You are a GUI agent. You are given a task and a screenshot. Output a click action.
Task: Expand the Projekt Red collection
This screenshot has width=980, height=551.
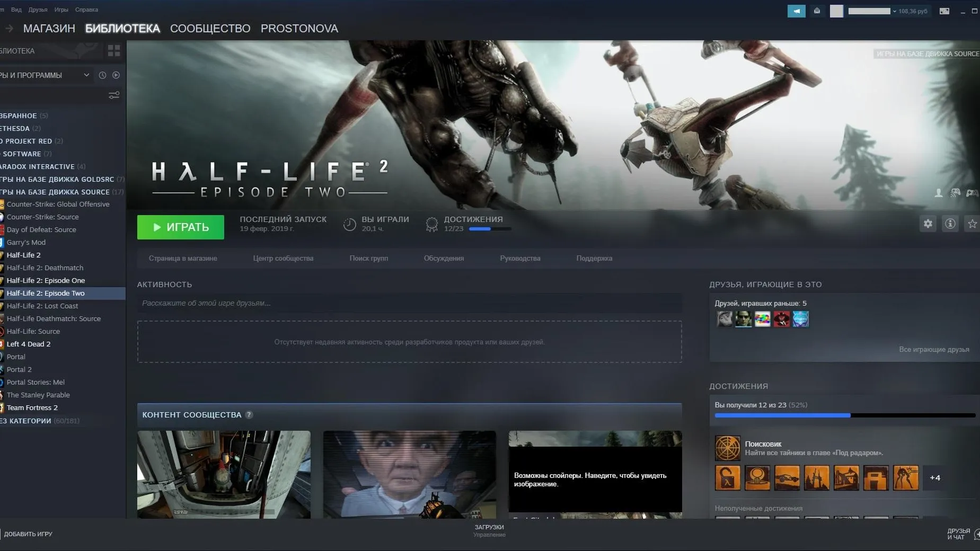31,141
